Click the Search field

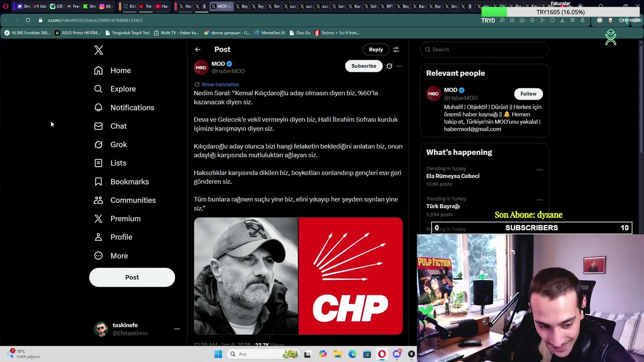click(485, 49)
